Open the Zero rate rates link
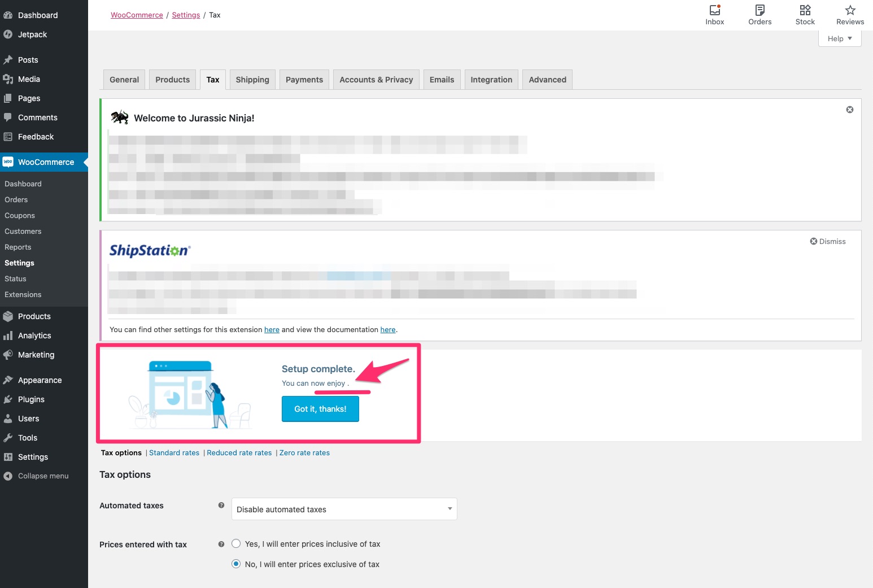873x588 pixels. [304, 453]
